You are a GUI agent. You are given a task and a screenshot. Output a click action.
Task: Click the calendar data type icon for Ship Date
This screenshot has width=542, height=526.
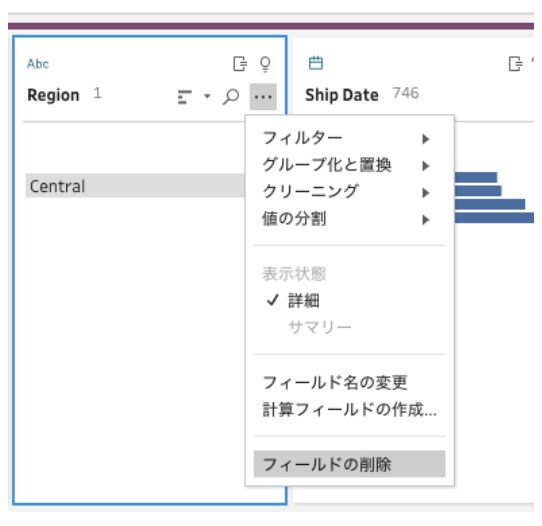pyautogui.click(x=316, y=63)
